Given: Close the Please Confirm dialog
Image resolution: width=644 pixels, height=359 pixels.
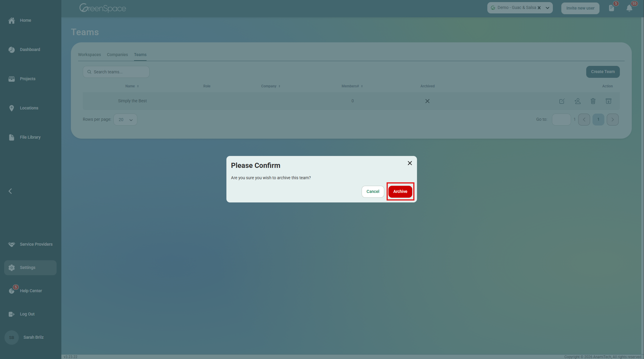Looking at the screenshot, I should pos(410,163).
